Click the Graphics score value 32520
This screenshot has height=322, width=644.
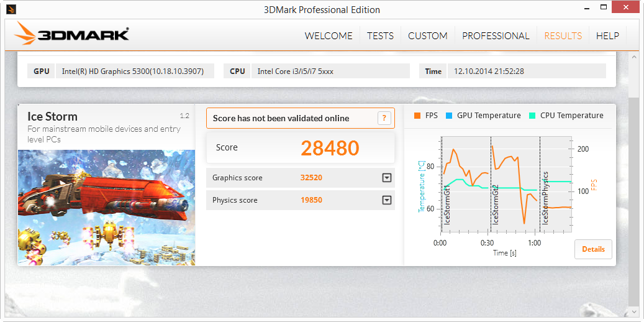click(x=311, y=178)
